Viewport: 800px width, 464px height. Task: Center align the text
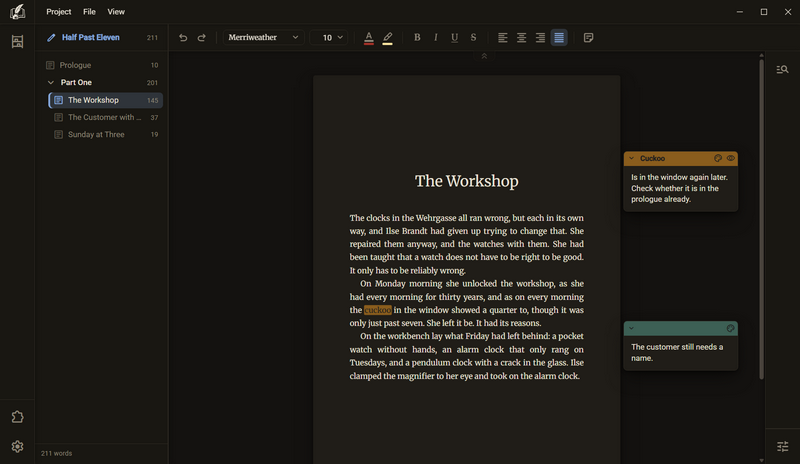tap(521, 37)
